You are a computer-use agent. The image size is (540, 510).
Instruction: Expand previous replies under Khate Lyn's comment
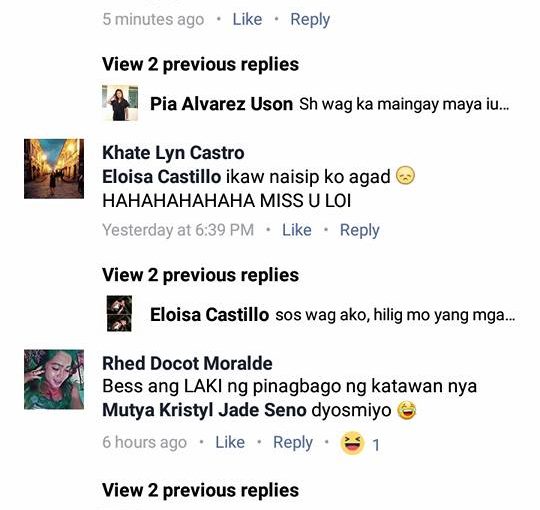coord(200,275)
